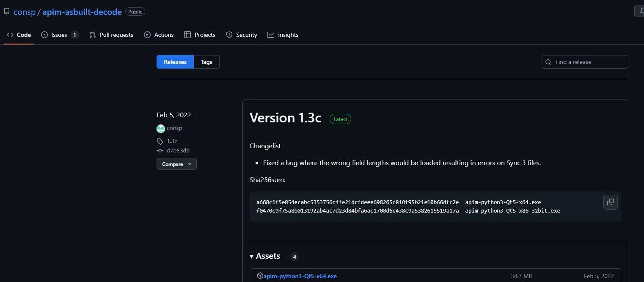Switch to the Tags view

pyautogui.click(x=206, y=62)
